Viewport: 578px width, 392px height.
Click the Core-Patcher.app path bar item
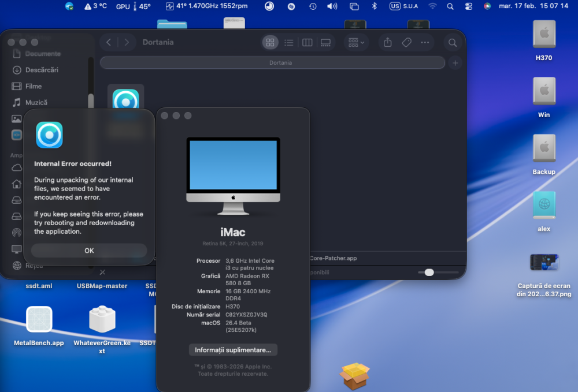pyautogui.click(x=334, y=258)
